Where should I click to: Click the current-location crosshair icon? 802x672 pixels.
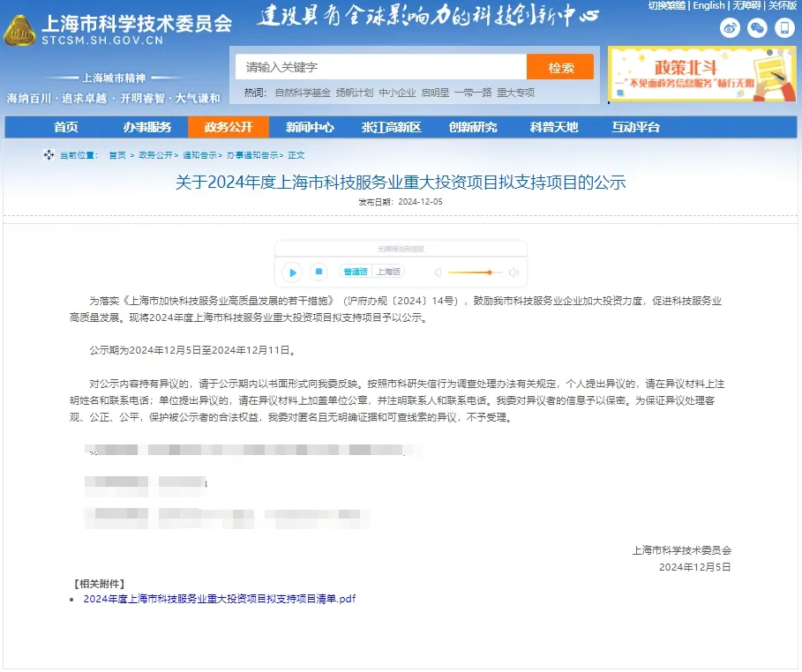tap(49, 155)
